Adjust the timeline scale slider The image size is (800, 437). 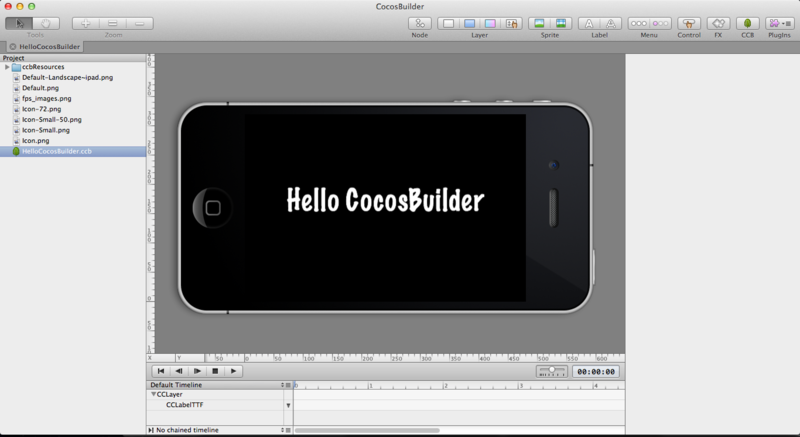[552, 371]
